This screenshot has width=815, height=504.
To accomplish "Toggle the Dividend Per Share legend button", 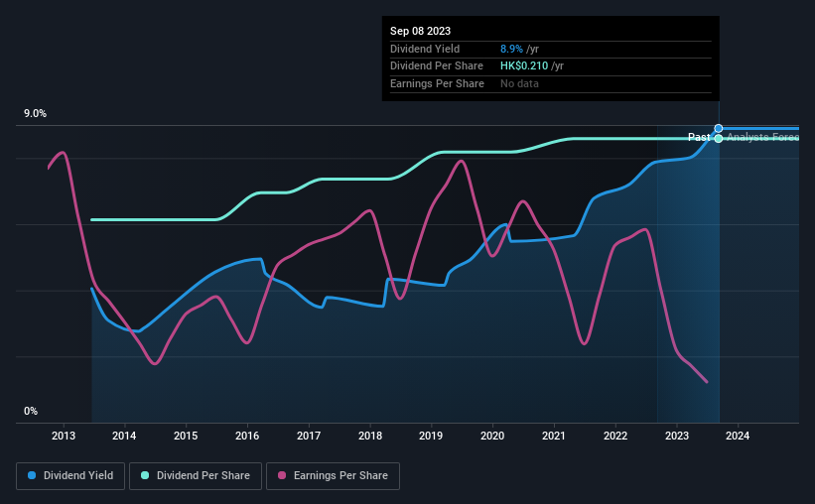I will (196, 476).
